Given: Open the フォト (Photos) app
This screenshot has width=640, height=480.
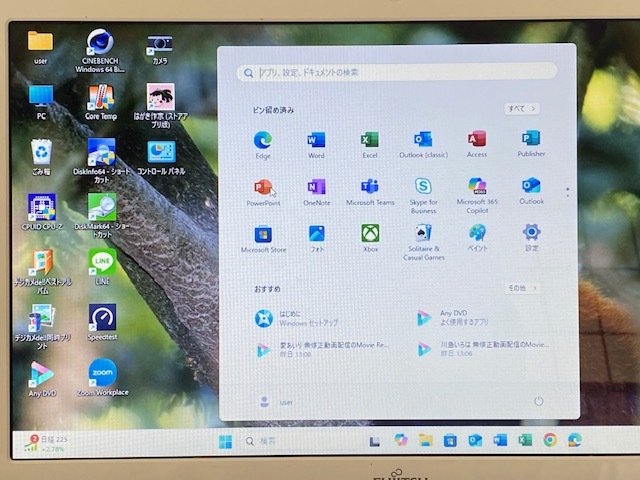Looking at the screenshot, I should point(317,239).
